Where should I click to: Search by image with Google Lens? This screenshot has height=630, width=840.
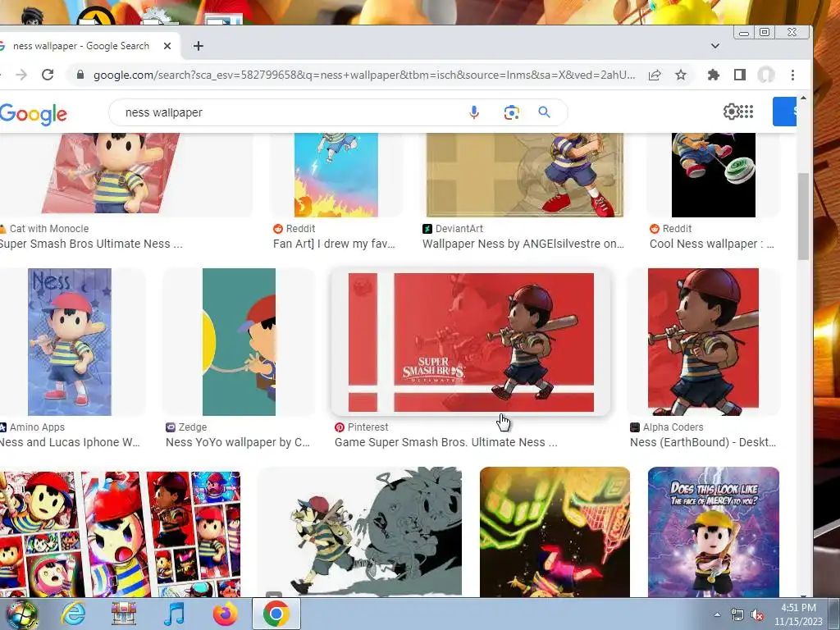coord(512,112)
